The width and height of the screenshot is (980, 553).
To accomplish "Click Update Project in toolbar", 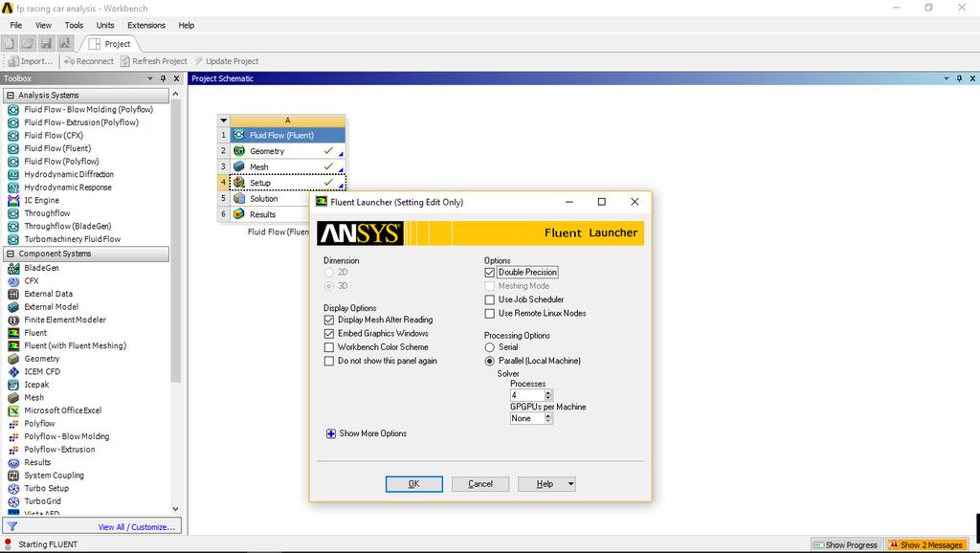I will 226,61.
